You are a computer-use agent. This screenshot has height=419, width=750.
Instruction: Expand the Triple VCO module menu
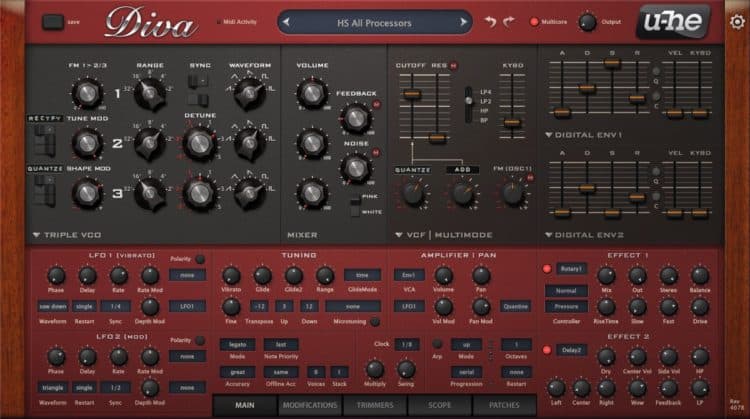[36, 235]
